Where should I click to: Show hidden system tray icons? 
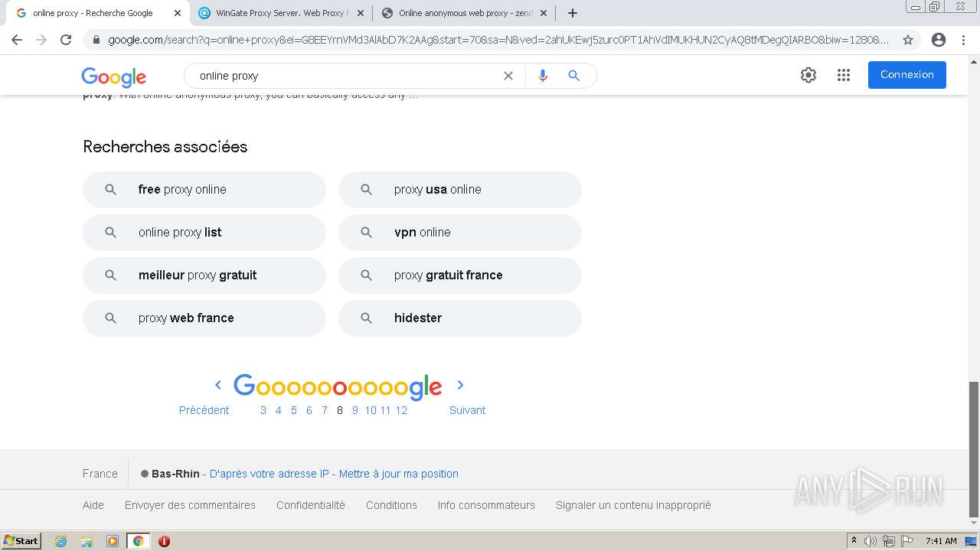(854, 541)
